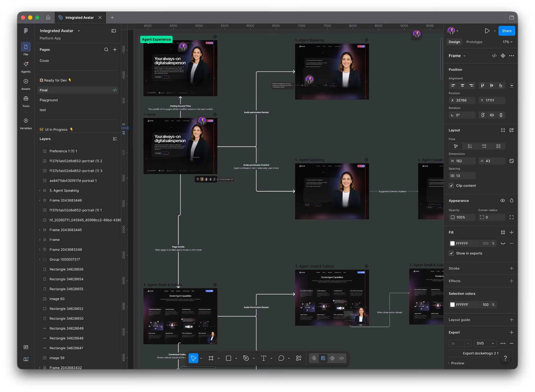The width and height of the screenshot is (535, 392).
Task: Open the Agents panel in sidebar
Action: point(26,67)
